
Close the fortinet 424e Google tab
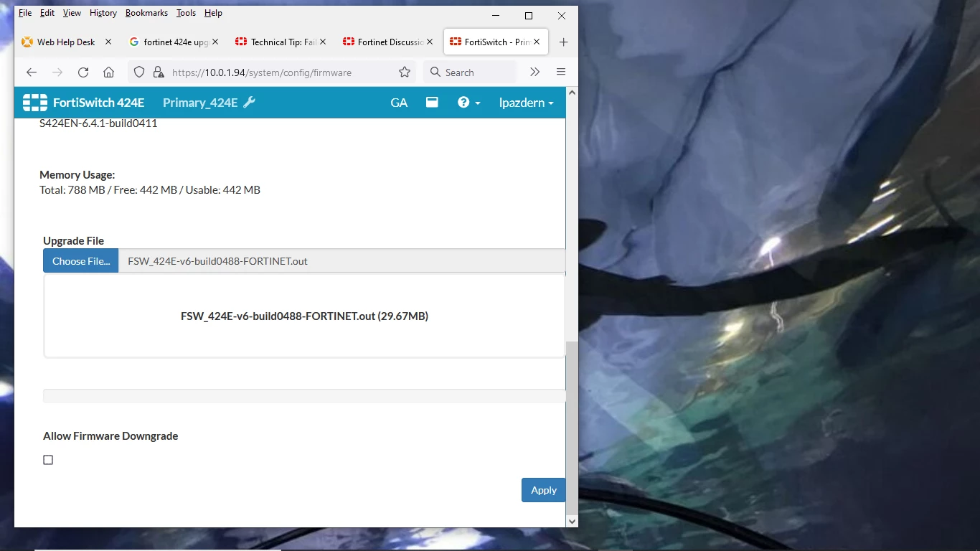[216, 42]
